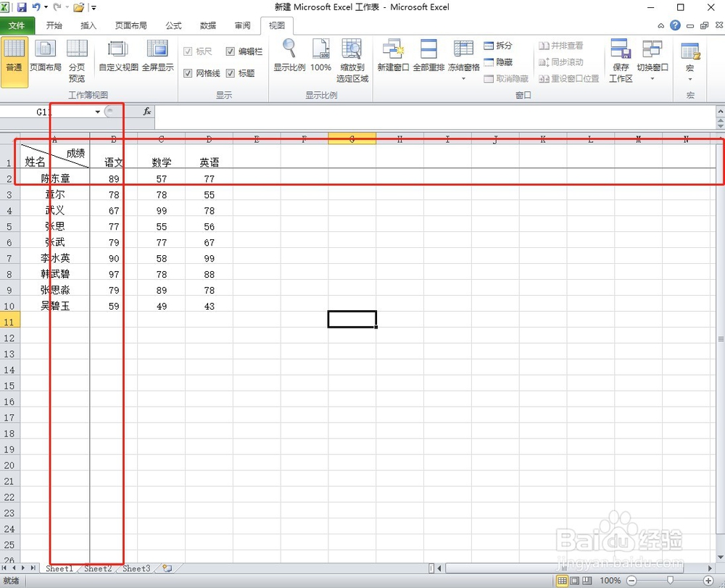
Task: Switch to the Review (审阅) tab
Action: click(242, 25)
